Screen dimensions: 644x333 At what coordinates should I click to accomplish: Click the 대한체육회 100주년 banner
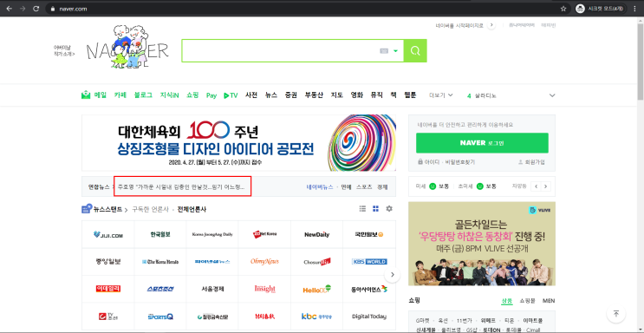click(x=238, y=143)
